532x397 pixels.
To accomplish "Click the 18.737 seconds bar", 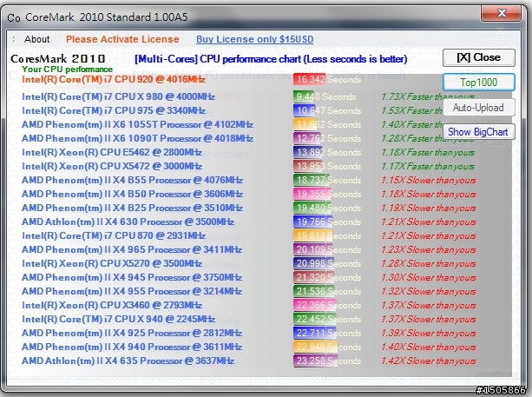I will [312, 181].
